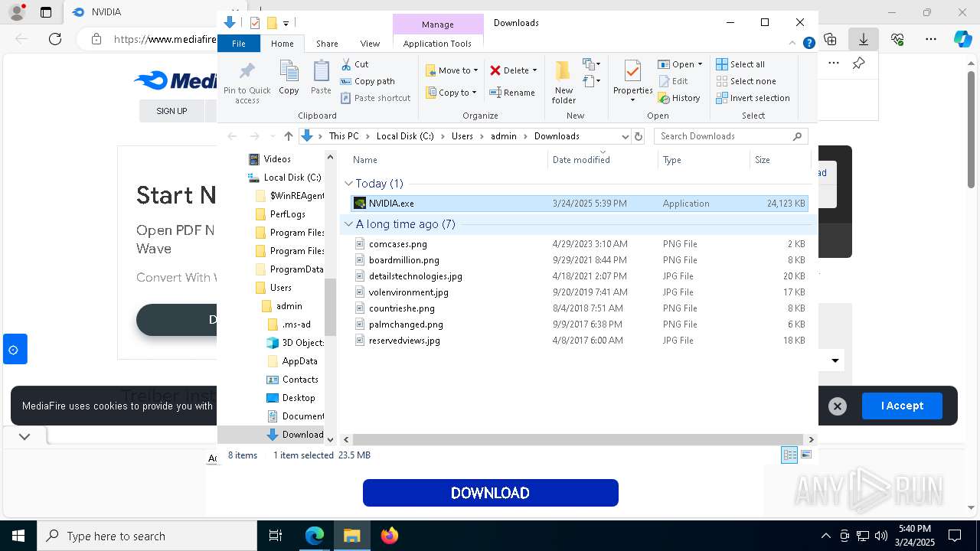Open the Desktop folder in navigation tree
The height and width of the screenshot is (551, 980).
point(298,398)
